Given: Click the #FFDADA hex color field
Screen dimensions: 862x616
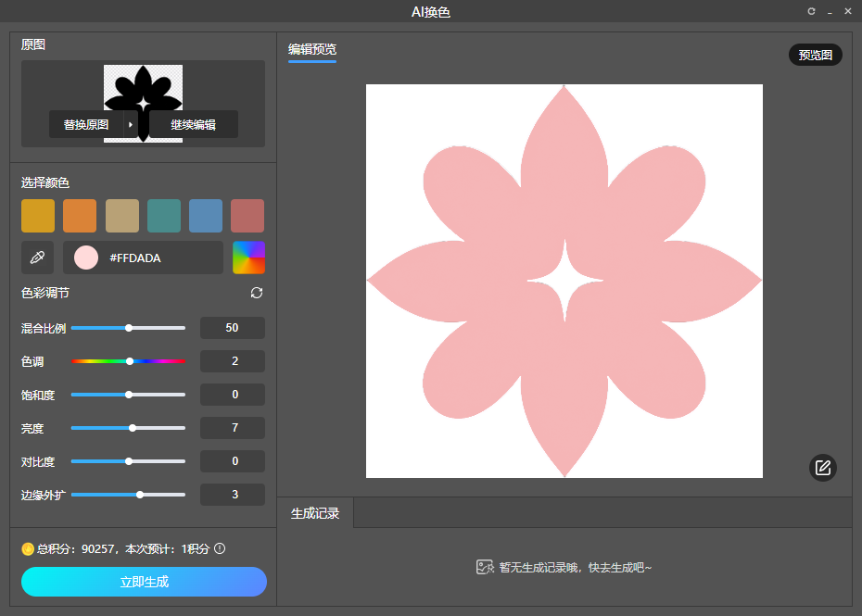Looking at the screenshot, I should tap(143, 258).
